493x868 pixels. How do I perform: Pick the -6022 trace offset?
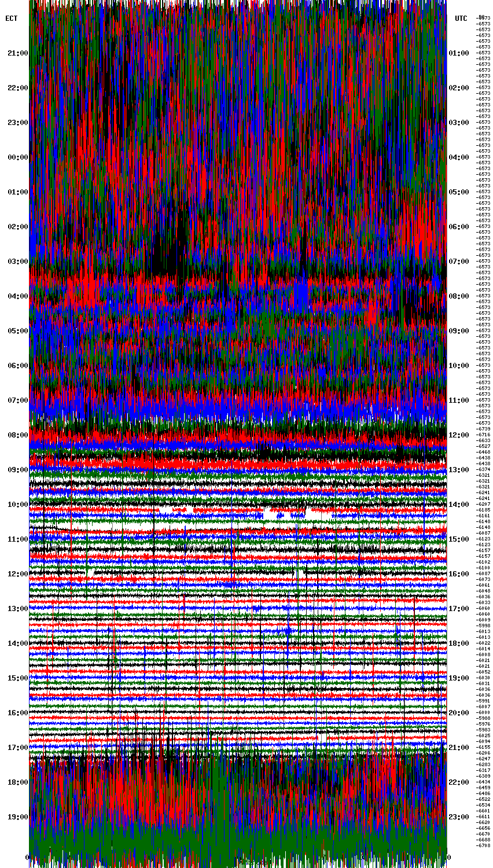point(483,643)
